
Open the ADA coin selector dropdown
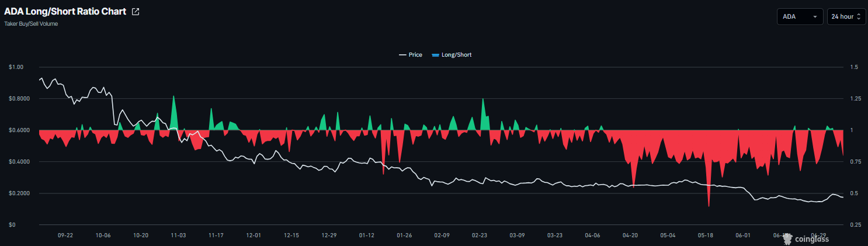coord(800,17)
